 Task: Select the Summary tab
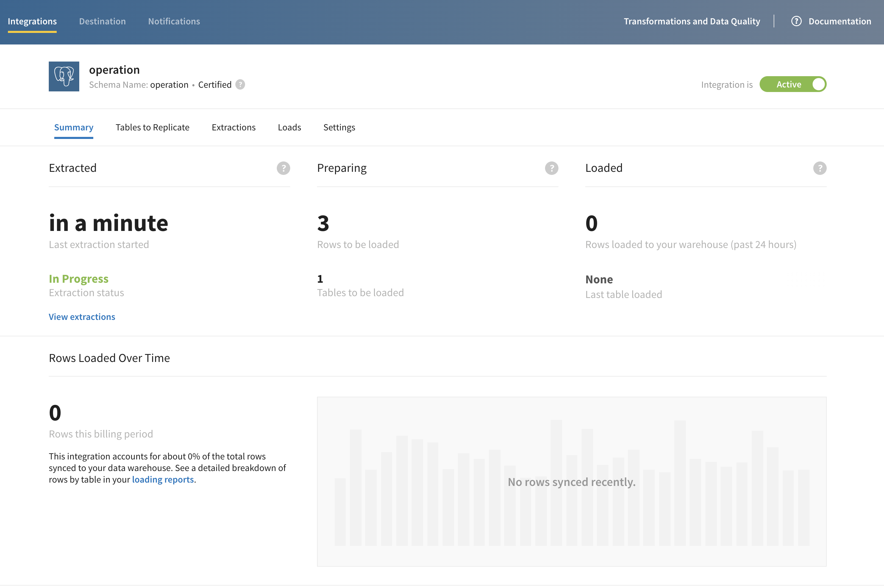click(73, 127)
